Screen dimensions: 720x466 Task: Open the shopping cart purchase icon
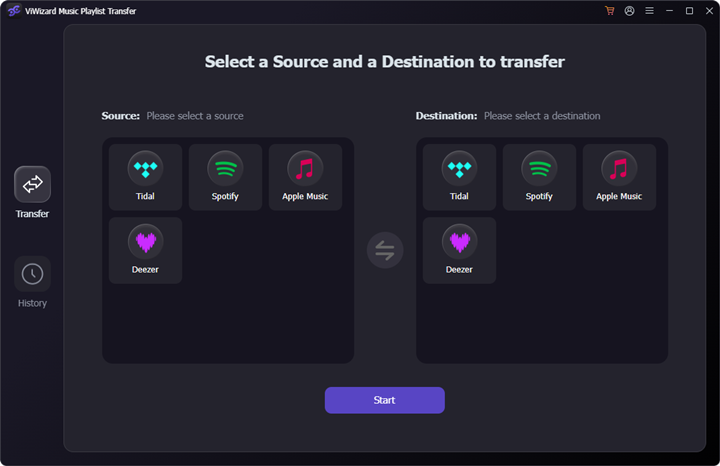609,11
